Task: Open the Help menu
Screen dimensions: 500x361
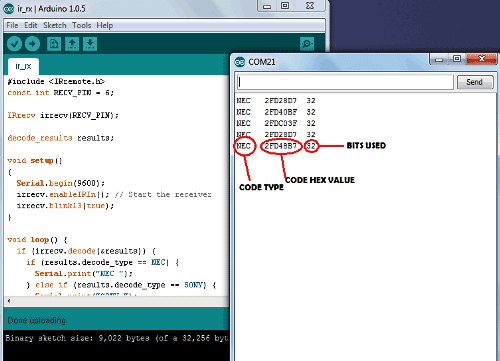Action: (105, 25)
